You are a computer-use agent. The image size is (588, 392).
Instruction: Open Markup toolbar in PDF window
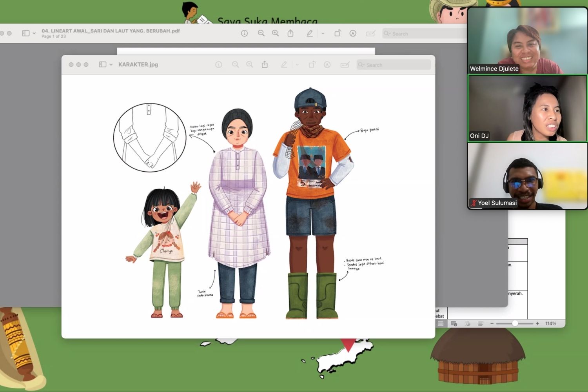point(353,33)
